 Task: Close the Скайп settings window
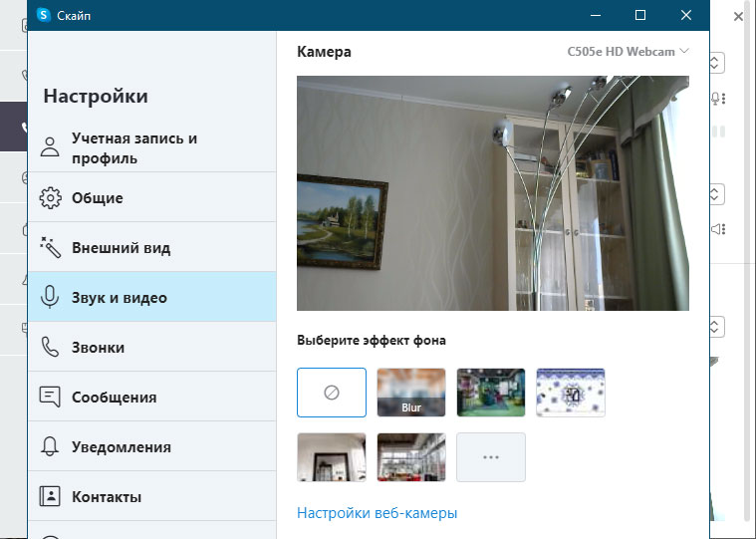pyautogui.click(x=686, y=15)
